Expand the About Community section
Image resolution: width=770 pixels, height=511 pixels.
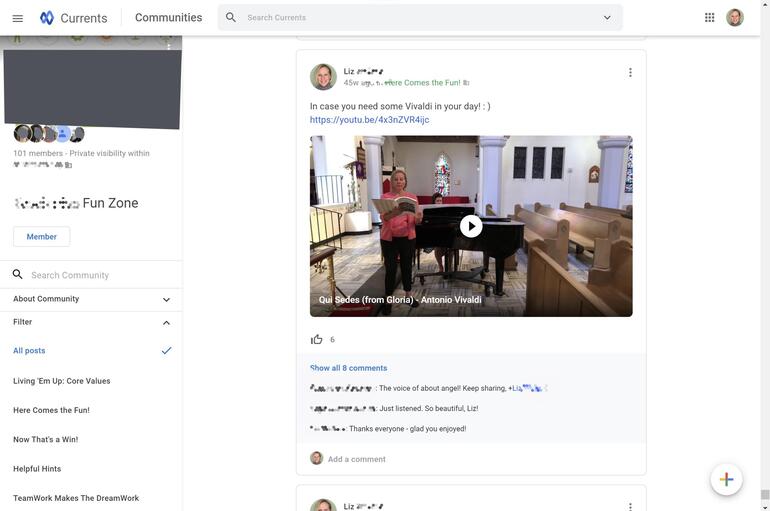(91, 299)
